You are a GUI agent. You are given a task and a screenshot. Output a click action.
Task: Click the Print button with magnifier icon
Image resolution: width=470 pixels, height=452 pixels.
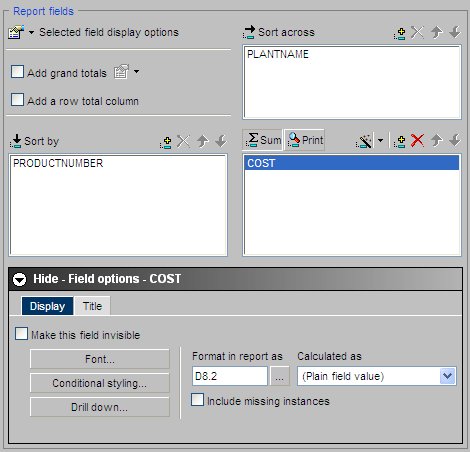305,140
